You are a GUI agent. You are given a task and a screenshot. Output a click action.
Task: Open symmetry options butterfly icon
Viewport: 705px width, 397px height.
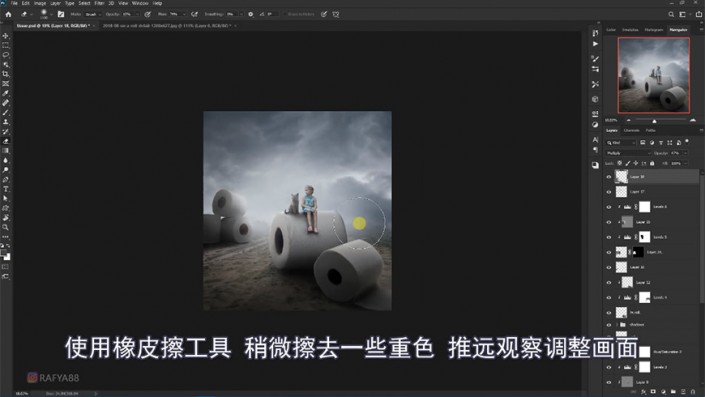pos(336,14)
